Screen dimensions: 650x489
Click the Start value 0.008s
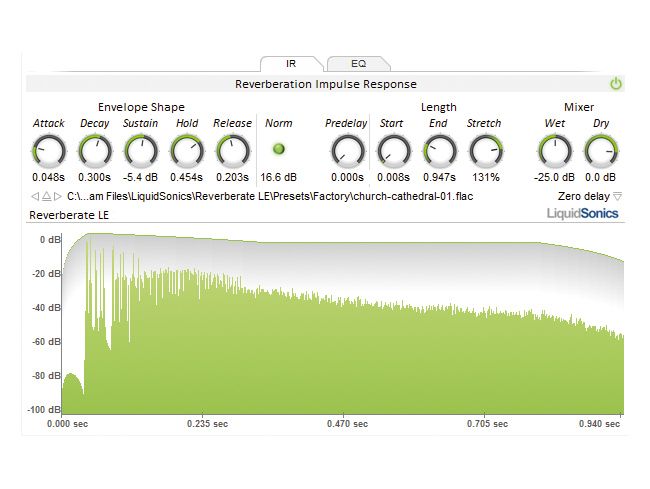pos(393,177)
